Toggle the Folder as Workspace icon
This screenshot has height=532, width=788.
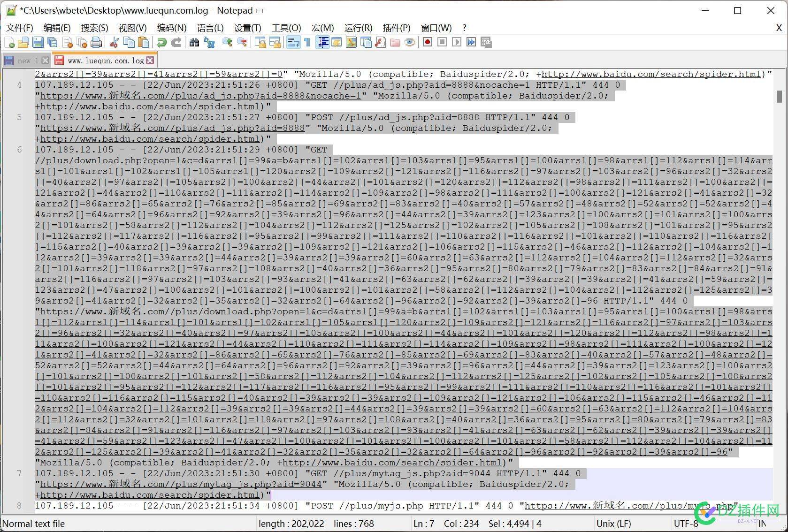[395, 43]
